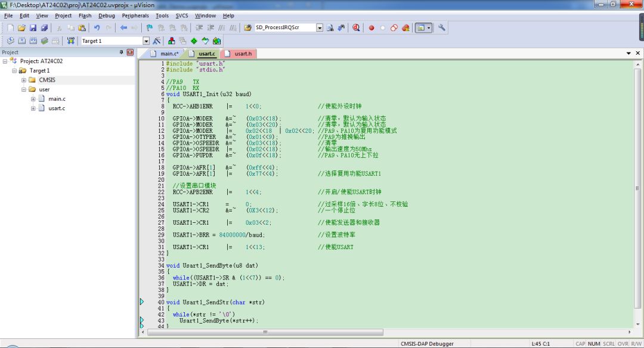Collapse the user folder in the project tree

(24, 89)
